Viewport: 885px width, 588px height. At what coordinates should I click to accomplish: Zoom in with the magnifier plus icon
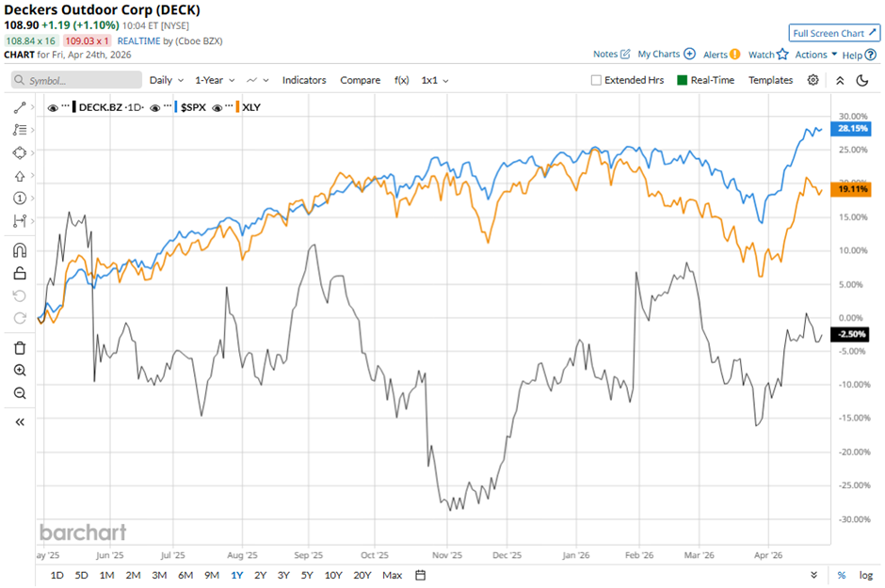(20, 371)
